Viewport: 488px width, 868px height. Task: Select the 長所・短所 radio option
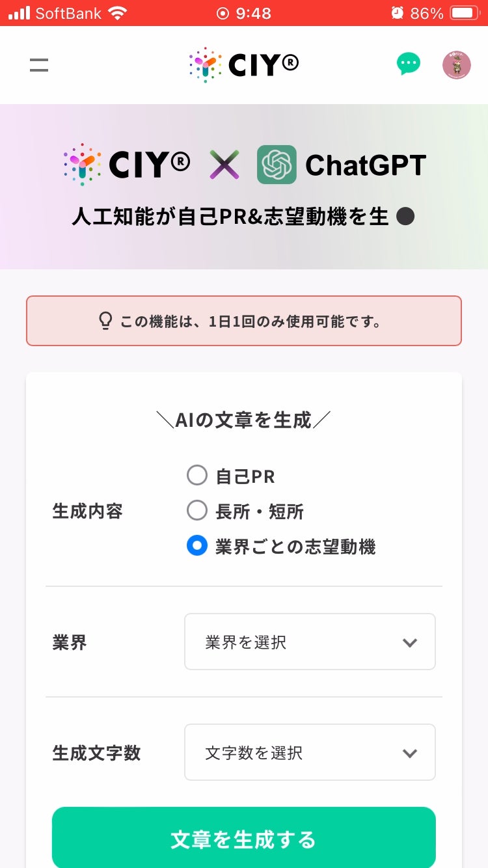[x=197, y=511]
